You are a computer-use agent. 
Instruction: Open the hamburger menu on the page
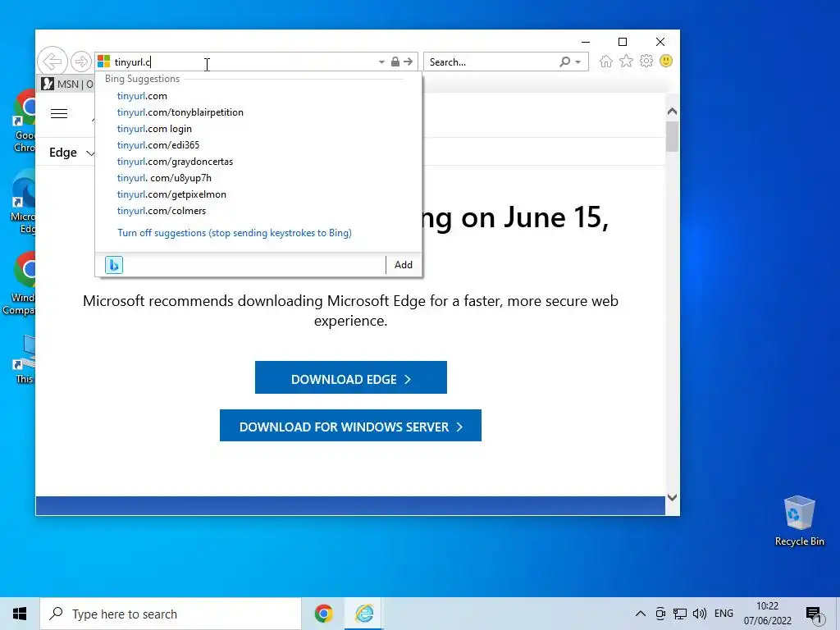(59, 113)
